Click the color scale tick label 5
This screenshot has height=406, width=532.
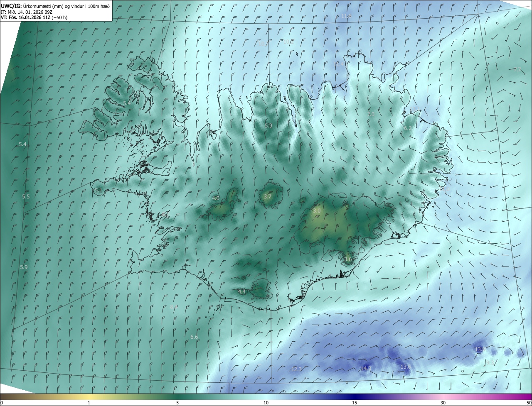click(177, 403)
